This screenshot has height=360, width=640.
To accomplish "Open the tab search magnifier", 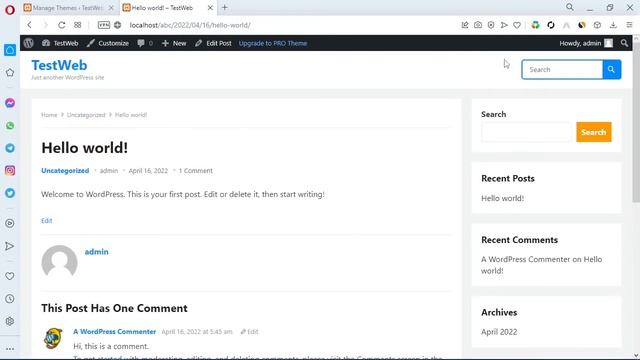I will tap(570, 7).
